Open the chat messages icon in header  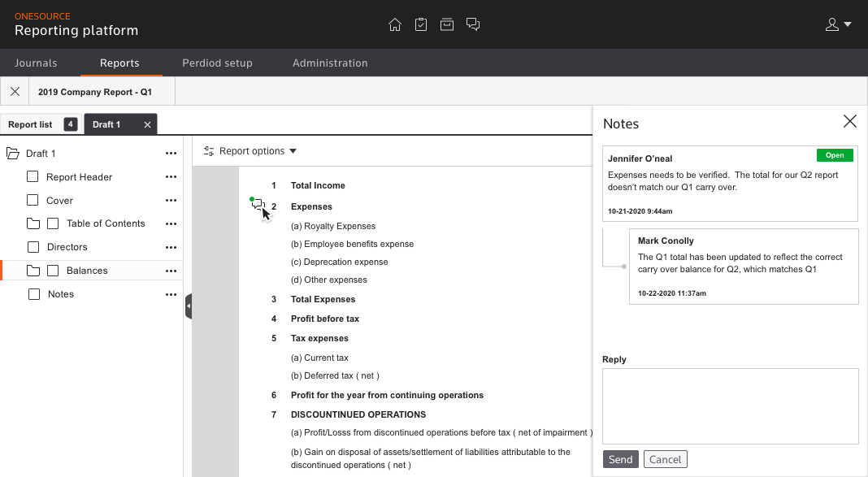[x=473, y=24]
